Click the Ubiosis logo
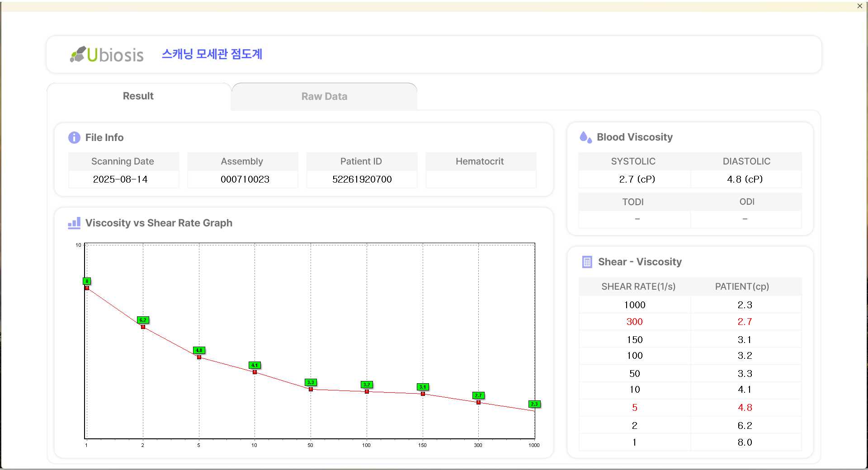The height and width of the screenshot is (470, 868). tap(107, 55)
